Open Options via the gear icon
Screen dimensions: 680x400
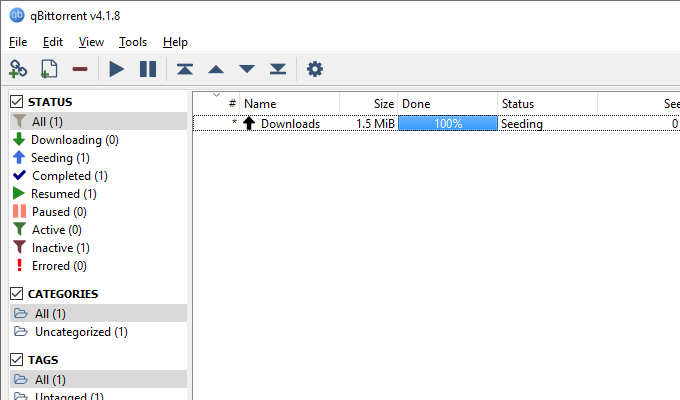point(315,69)
